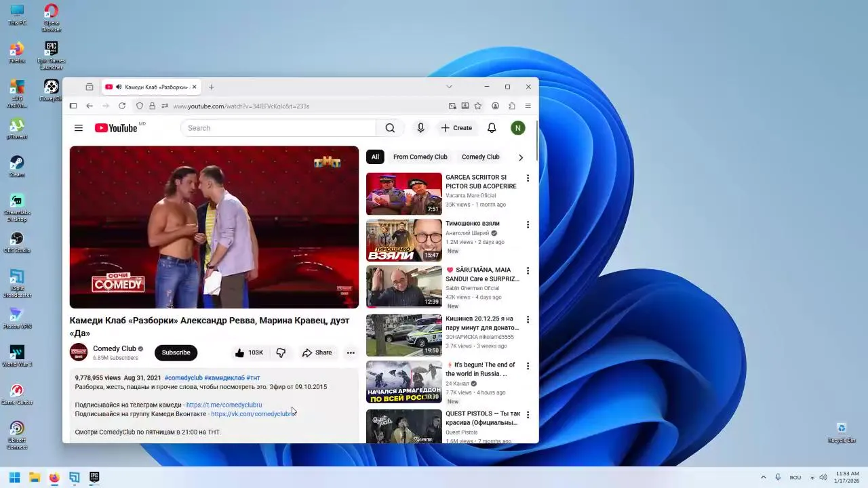868x488 pixels.
Task: Start voice search with the microphone icon
Action: pyautogui.click(x=420, y=128)
